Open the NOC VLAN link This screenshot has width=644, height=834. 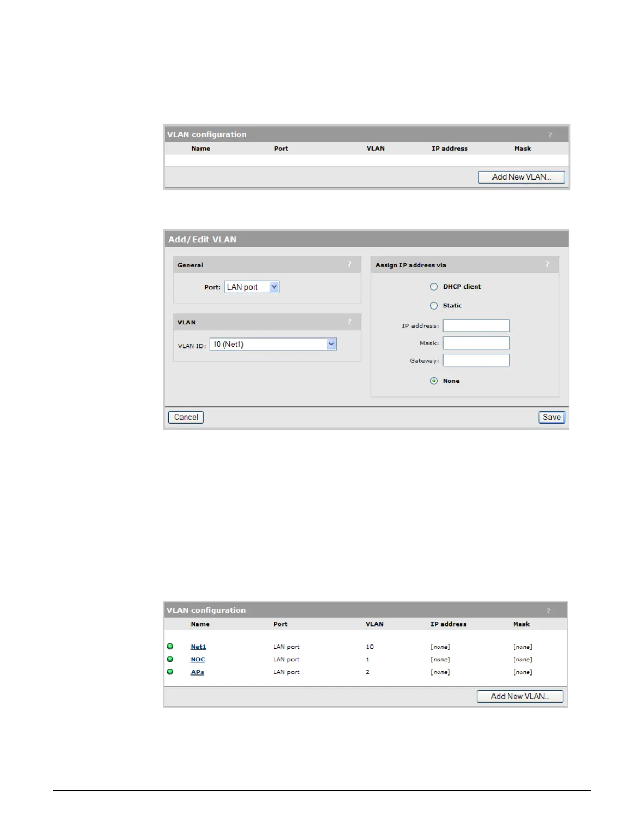(198, 659)
